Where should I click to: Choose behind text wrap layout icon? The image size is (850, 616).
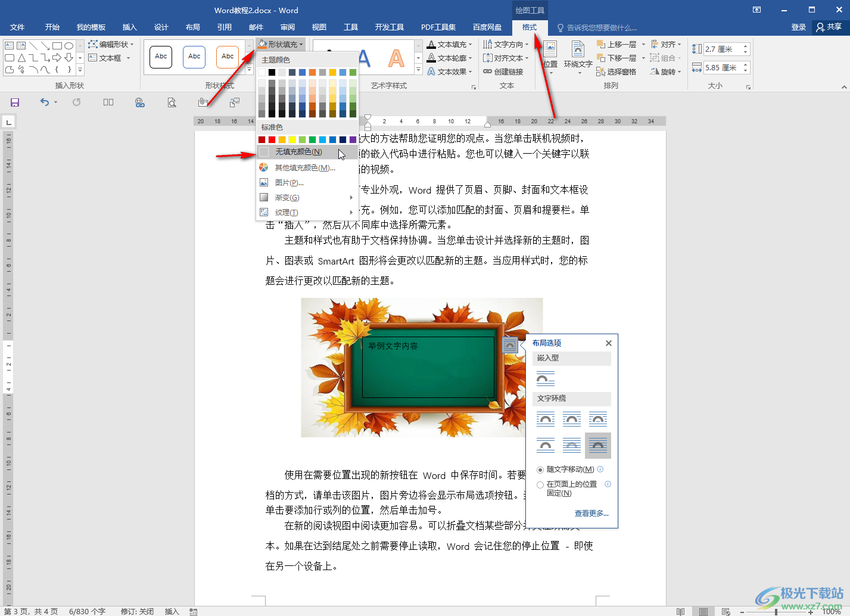click(572, 445)
